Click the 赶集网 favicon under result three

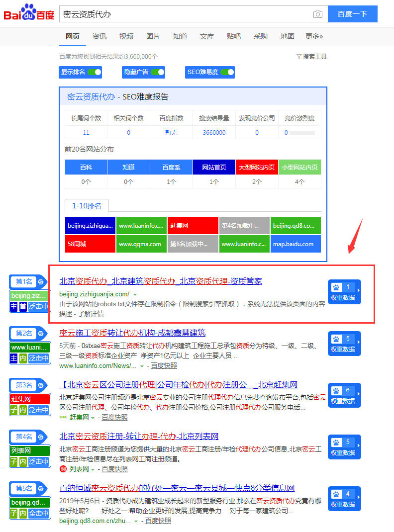click(x=63, y=417)
